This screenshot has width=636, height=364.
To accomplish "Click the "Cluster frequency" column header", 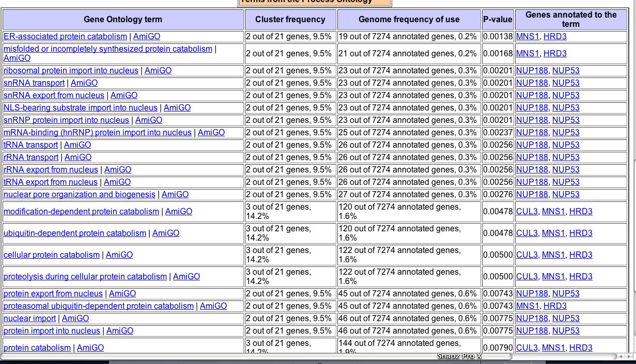I will (290, 20).
